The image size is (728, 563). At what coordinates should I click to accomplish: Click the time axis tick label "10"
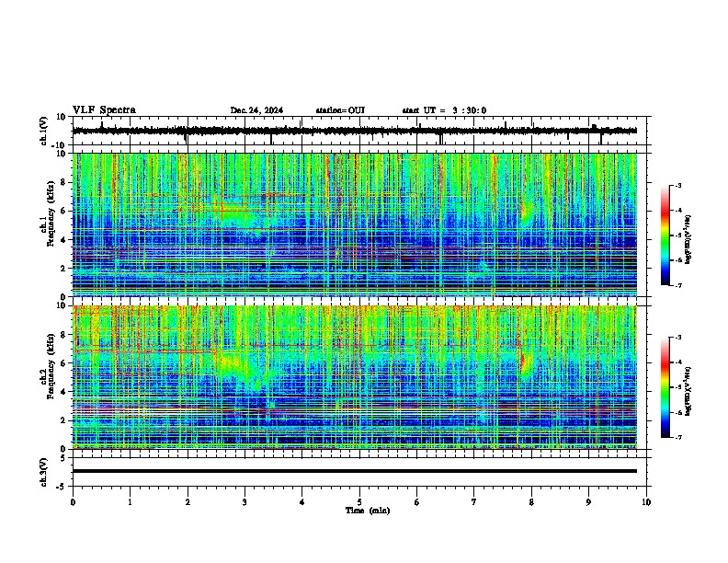click(x=646, y=502)
